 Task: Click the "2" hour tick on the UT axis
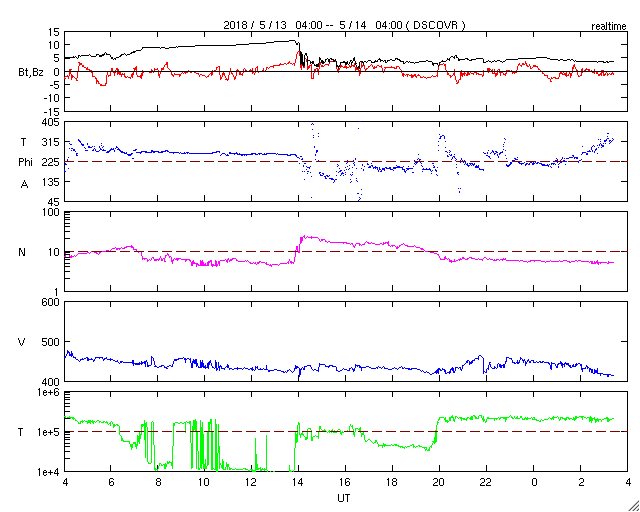tap(580, 482)
